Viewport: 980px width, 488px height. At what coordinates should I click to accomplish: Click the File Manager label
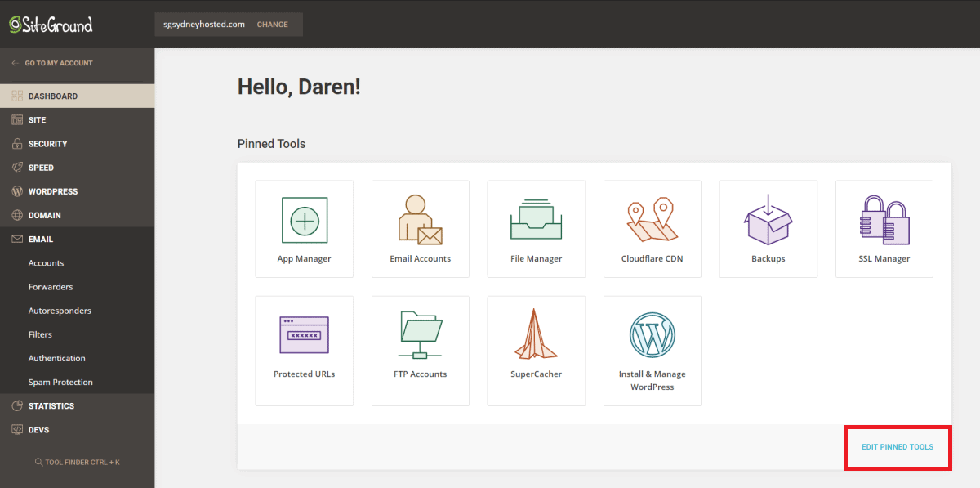[537, 258]
